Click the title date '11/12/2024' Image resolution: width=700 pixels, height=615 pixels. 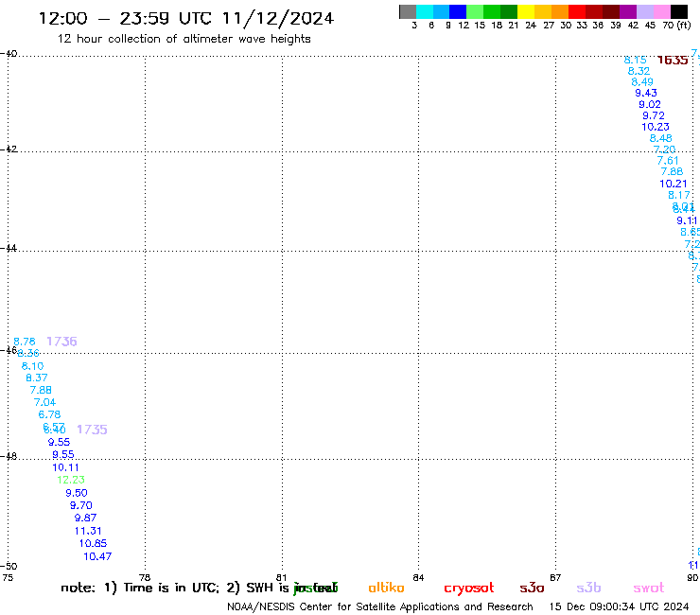pos(278,18)
